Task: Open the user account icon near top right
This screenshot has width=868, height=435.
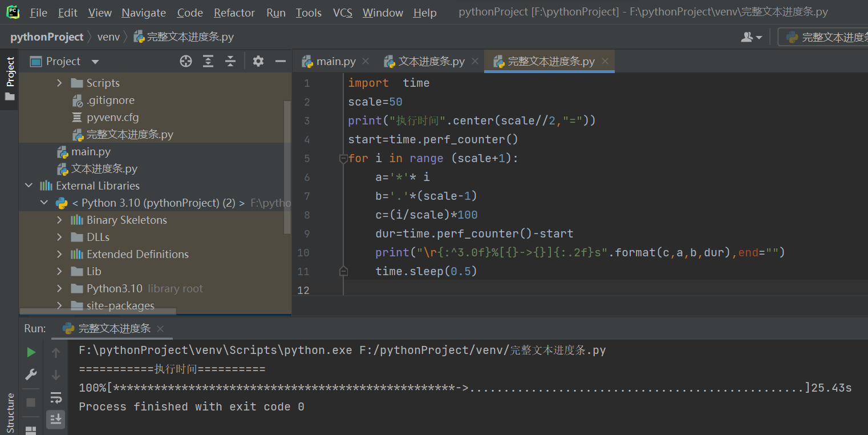Action: click(748, 37)
